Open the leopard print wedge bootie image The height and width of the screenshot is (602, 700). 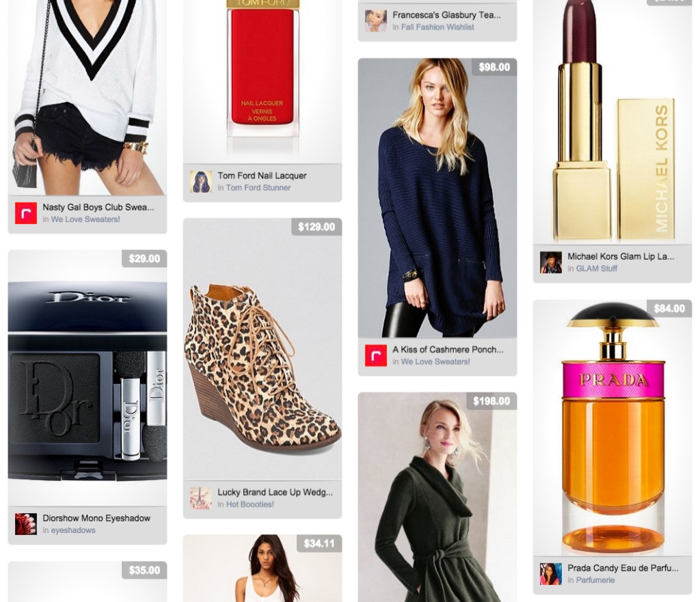tap(262, 349)
